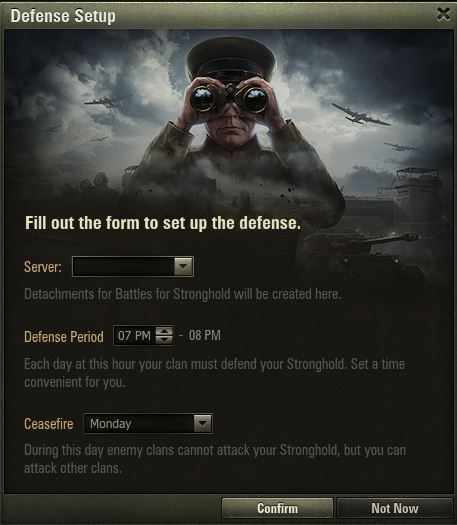Dismiss setup with Not Now
Image resolution: width=457 pixels, height=525 pixels.
[394, 508]
